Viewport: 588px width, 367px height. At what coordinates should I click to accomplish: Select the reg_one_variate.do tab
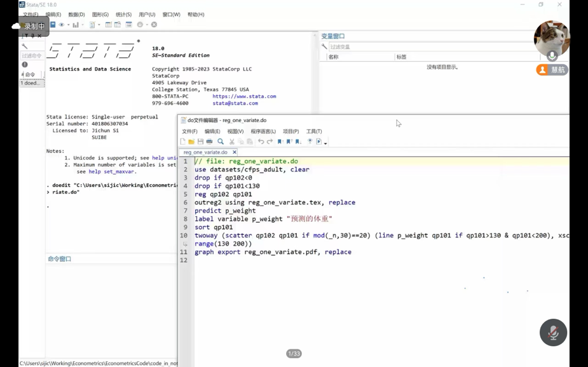point(205,152)
